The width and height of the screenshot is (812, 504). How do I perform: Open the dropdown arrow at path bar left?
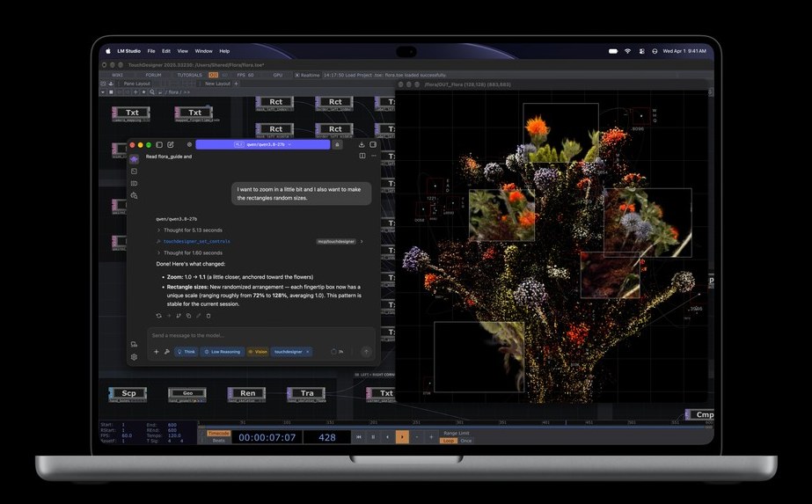[103, 92]
